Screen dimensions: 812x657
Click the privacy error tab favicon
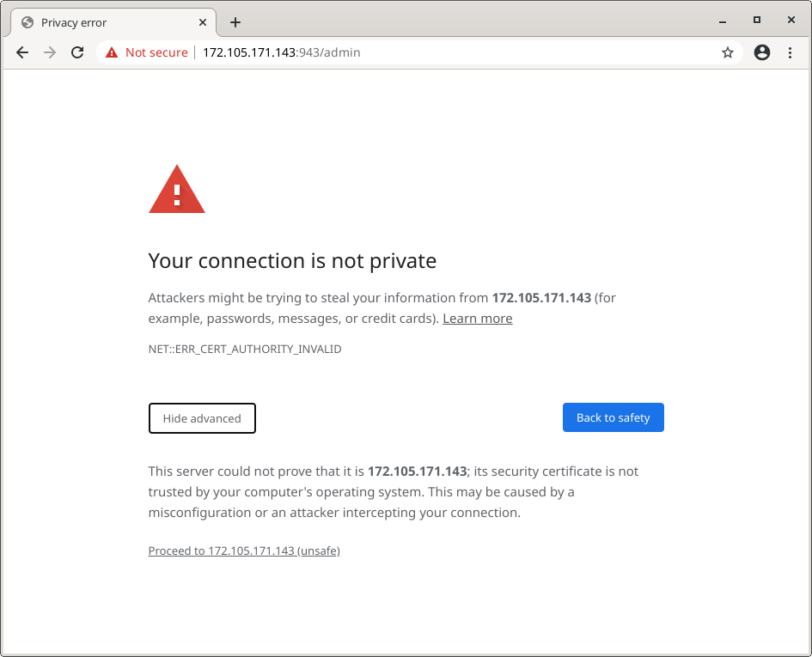pyautogui.click(x=27, y=22)
